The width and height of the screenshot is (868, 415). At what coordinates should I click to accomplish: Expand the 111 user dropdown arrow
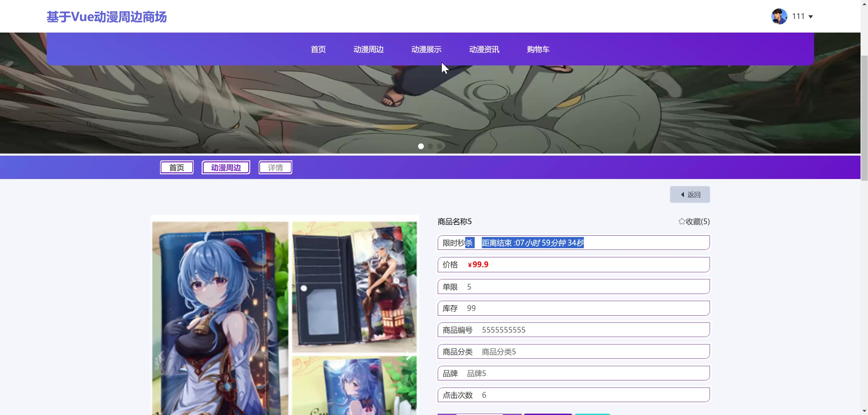click(x=811, y=17)
